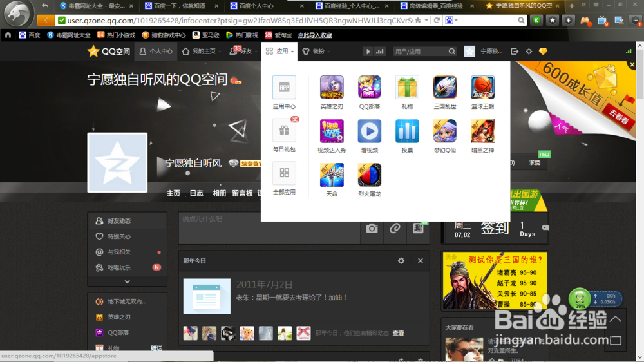Open the 应用 dropdown menu
This screenshot has width=644, height=362.
pyautogui.click(x=279, y=52)
